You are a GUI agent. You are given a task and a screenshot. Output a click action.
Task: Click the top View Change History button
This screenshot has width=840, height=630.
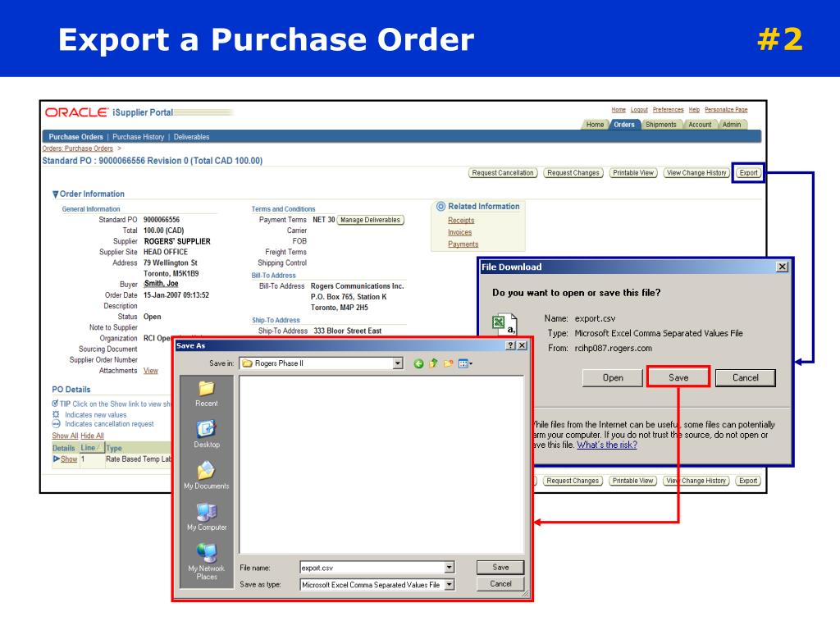[696, 173]
